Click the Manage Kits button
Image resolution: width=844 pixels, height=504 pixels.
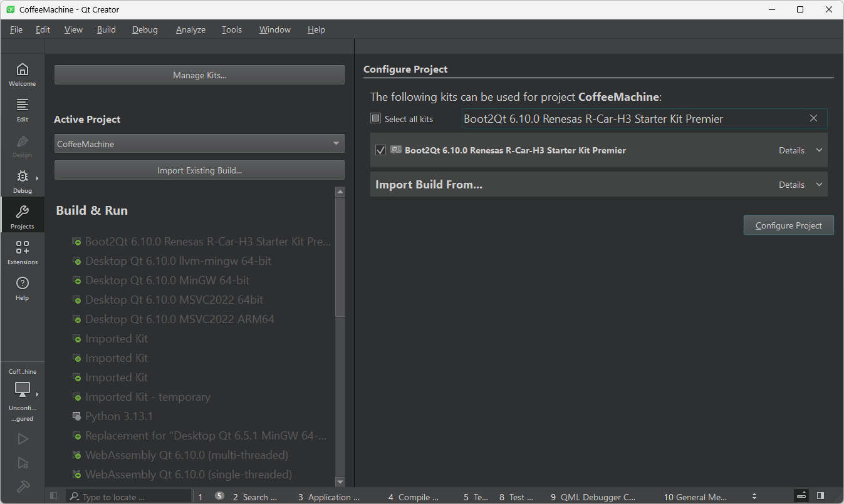point(199,75)
